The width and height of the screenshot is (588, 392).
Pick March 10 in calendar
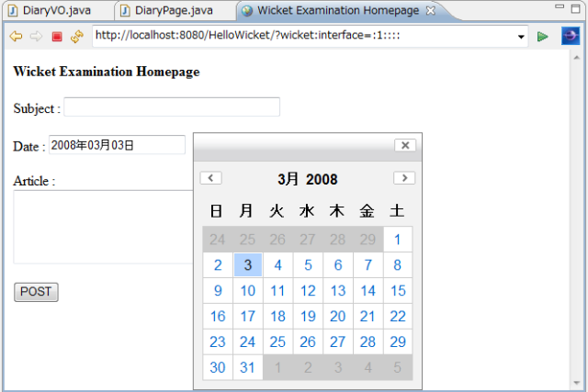248,290
